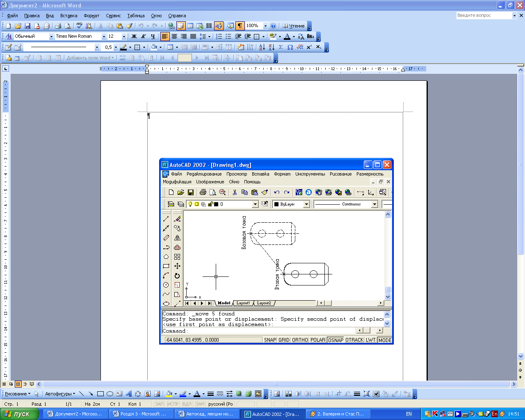
Task: Click the Format Painter brush icon
Action: [129, 26]
